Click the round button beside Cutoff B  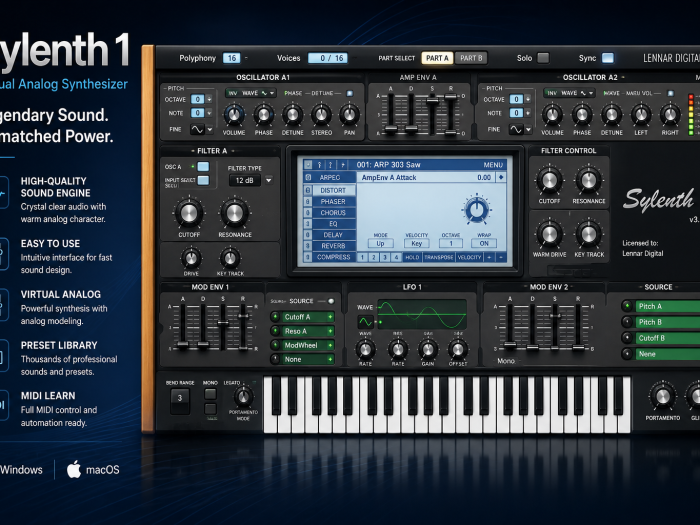pos(627,338)
